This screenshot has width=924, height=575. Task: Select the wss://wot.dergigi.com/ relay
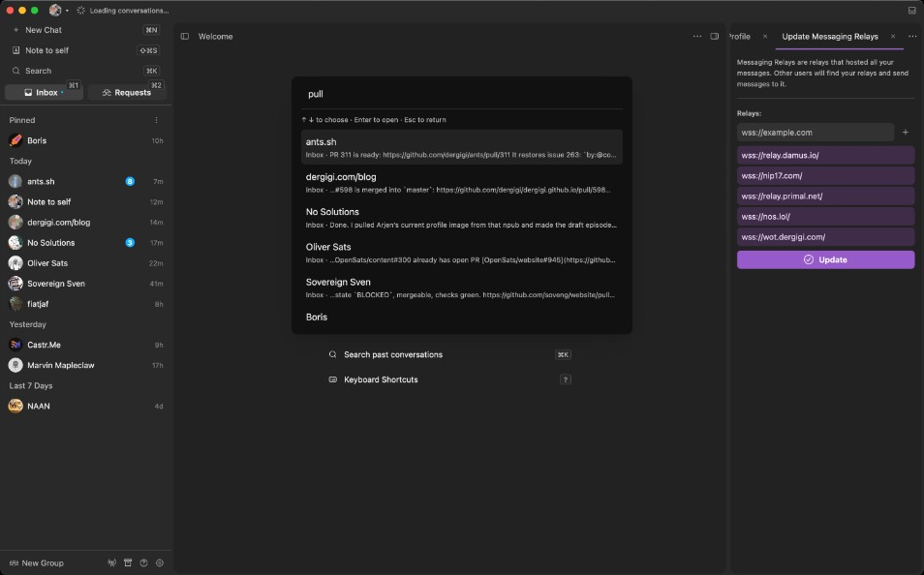[825, 237]
